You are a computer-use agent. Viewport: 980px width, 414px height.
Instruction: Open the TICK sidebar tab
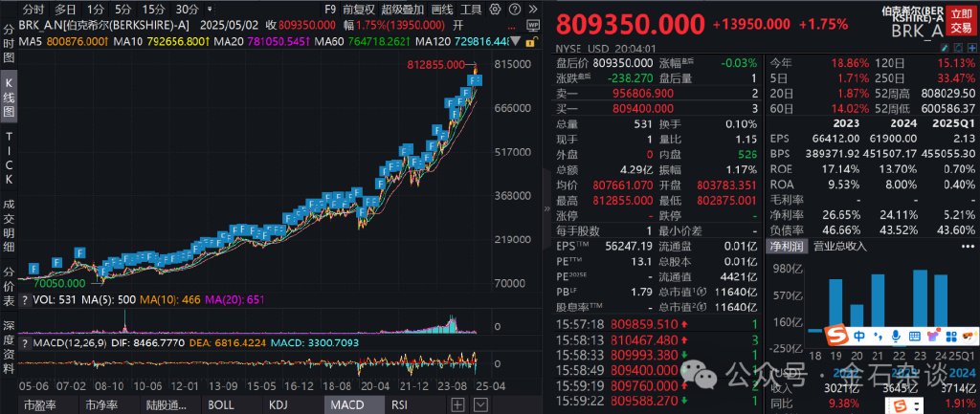9,159
